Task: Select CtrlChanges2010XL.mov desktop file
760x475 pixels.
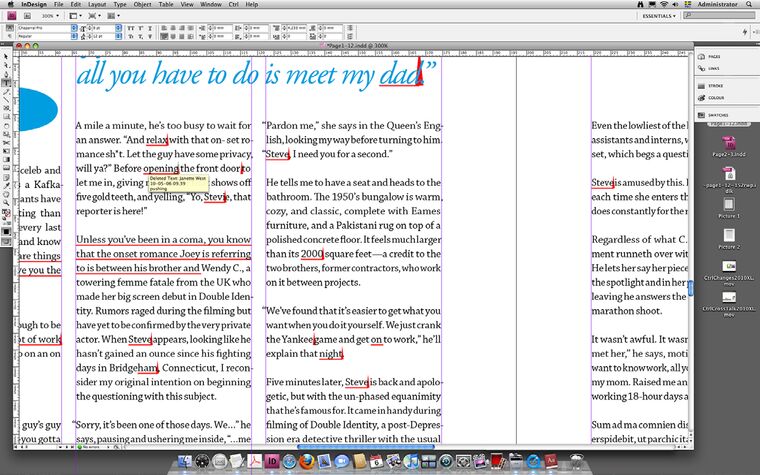Action: (x=729, y=272)
